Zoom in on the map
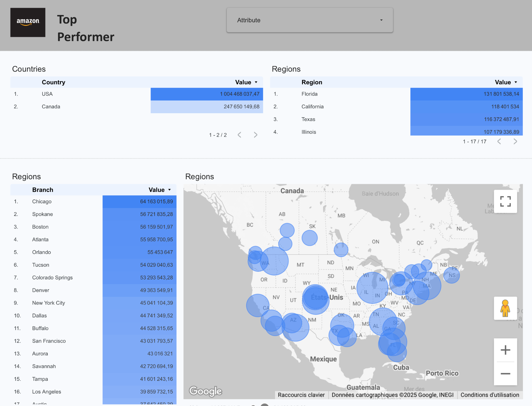This screenshot has height=406, width=532. [x=505, y=350]
